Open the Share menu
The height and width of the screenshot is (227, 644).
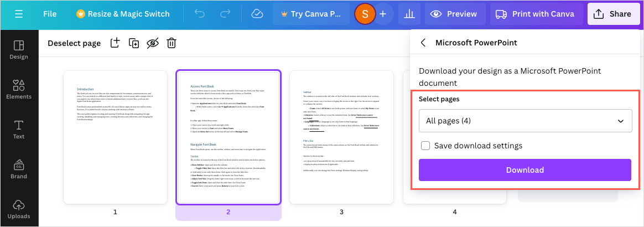point(613,14)
